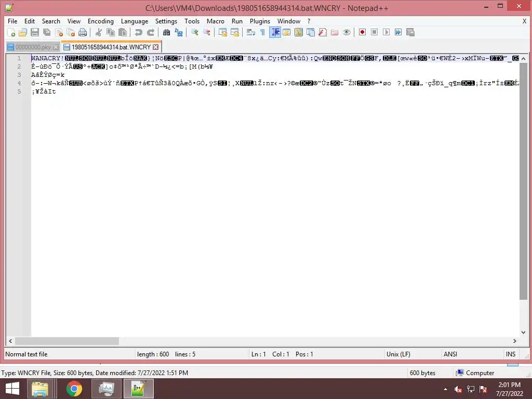
Task: Open the File menu
Action: 12,21
